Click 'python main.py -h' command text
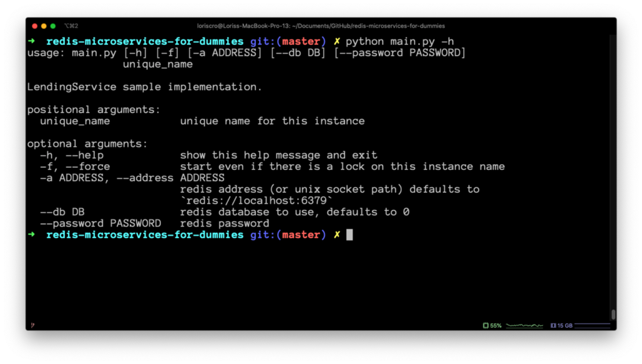 point(399,41)
